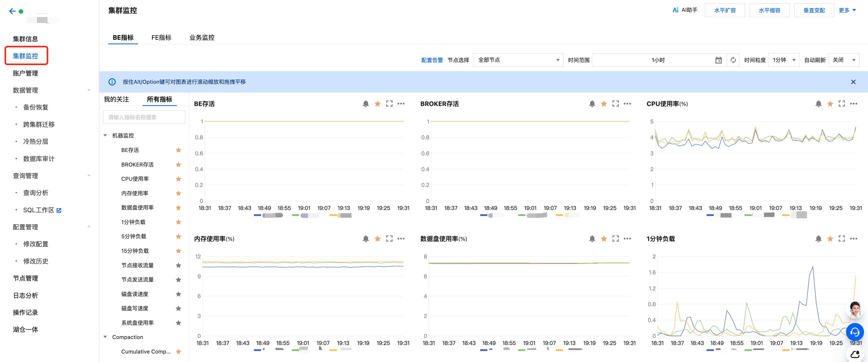Click the refresh icon beside time range

coord(733,60)
